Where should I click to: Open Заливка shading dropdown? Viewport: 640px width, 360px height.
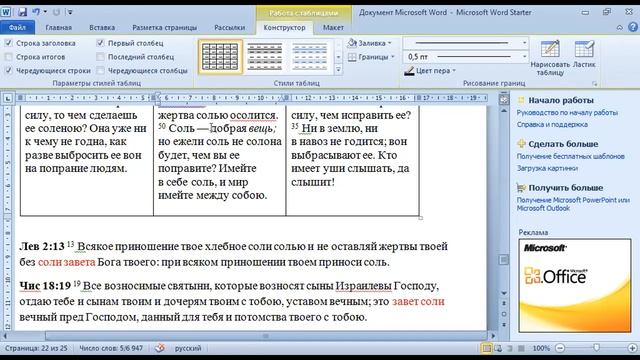(x=370, y=43)
